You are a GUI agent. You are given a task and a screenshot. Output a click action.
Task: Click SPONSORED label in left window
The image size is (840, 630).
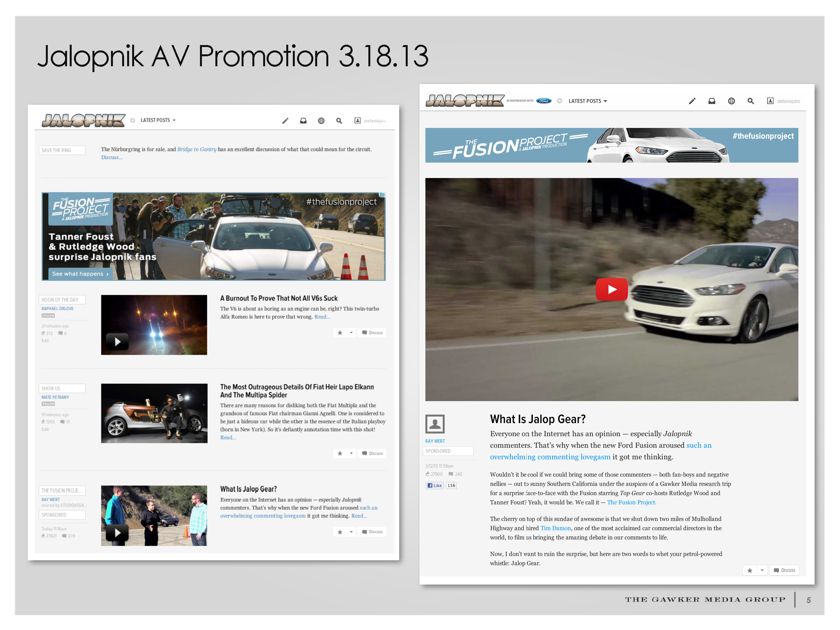coord(62,515)
